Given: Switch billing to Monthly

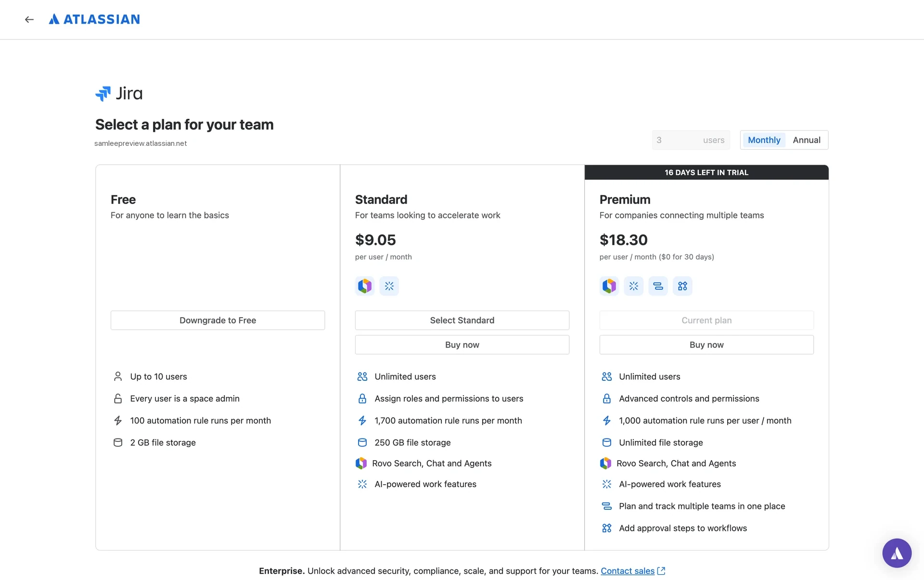Looking at the screenshot, I should point(764,140).
